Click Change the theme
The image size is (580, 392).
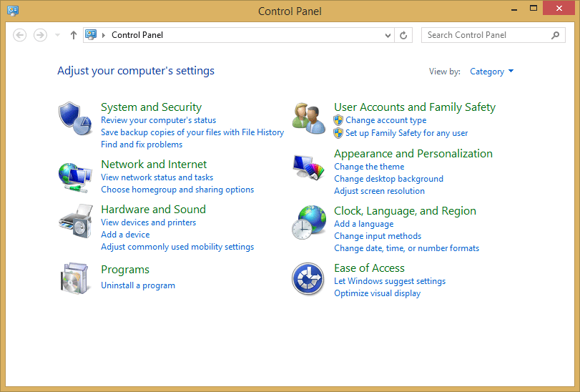(369, 167)
